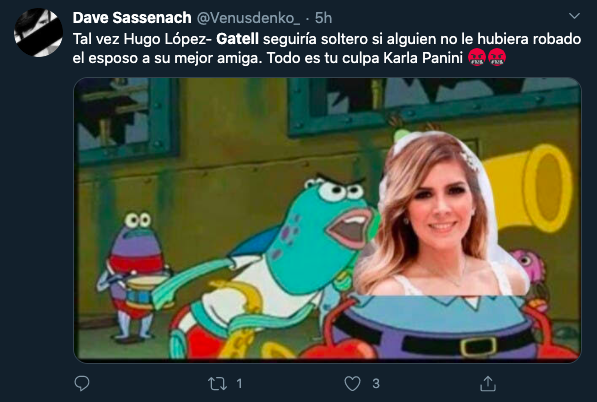Screen dimensions: 597x402
Task: Click the yellow horn in the meme image
Action: pyautogui.click(x=529, y=188)
